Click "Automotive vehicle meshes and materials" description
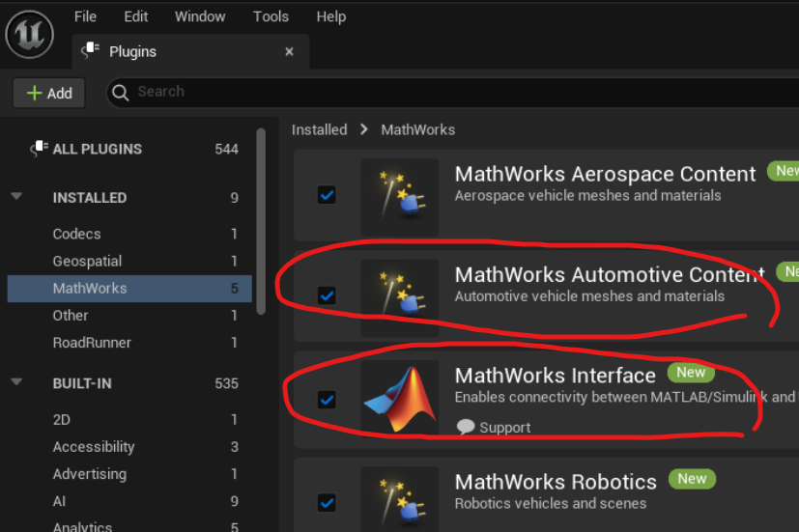799x532 pixels. [589, 296]
